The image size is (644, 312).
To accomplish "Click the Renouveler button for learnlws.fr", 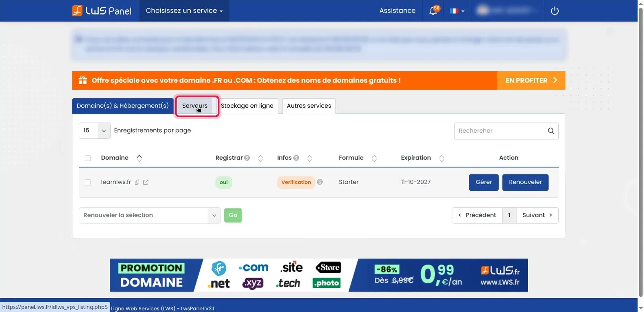I will click(525, 182).
